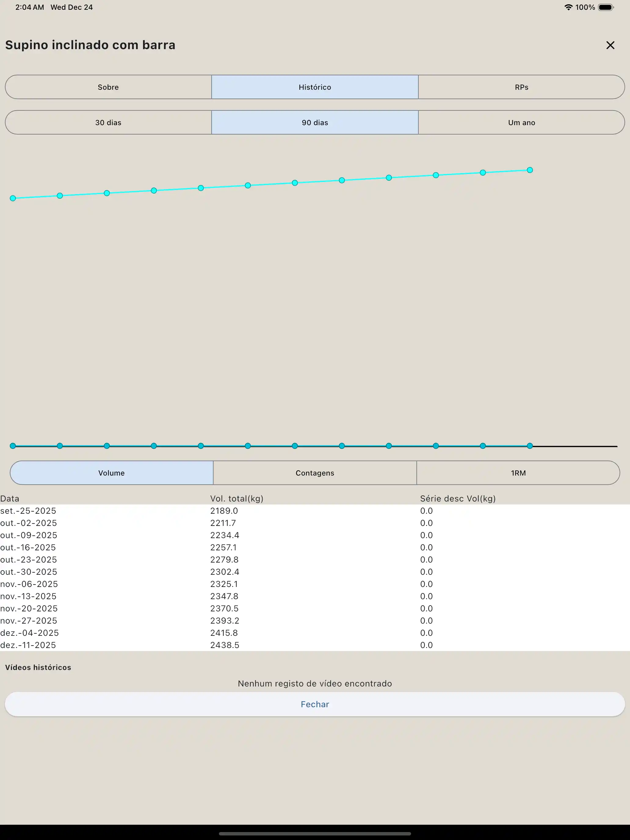Screen dimensions: 630x840
Task: Tap the Wi-Fi icon in status bar
Action: pyautogui.click(x=568, y=7)
